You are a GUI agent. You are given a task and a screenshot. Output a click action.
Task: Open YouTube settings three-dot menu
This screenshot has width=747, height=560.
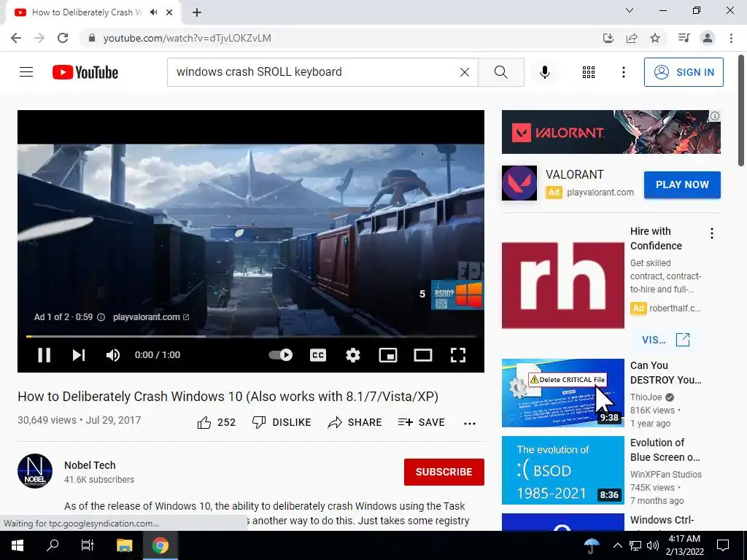coord(623,72)
